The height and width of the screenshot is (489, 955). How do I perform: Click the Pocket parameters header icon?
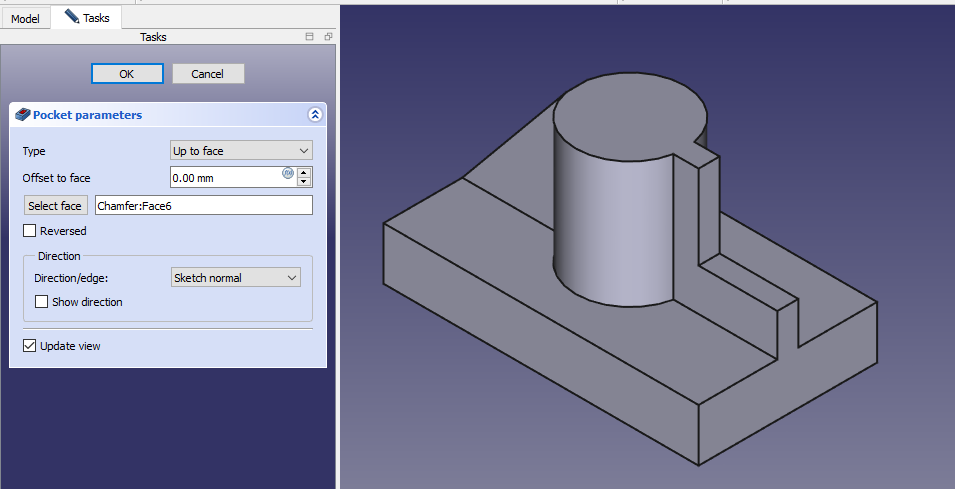tap(22, 115)
